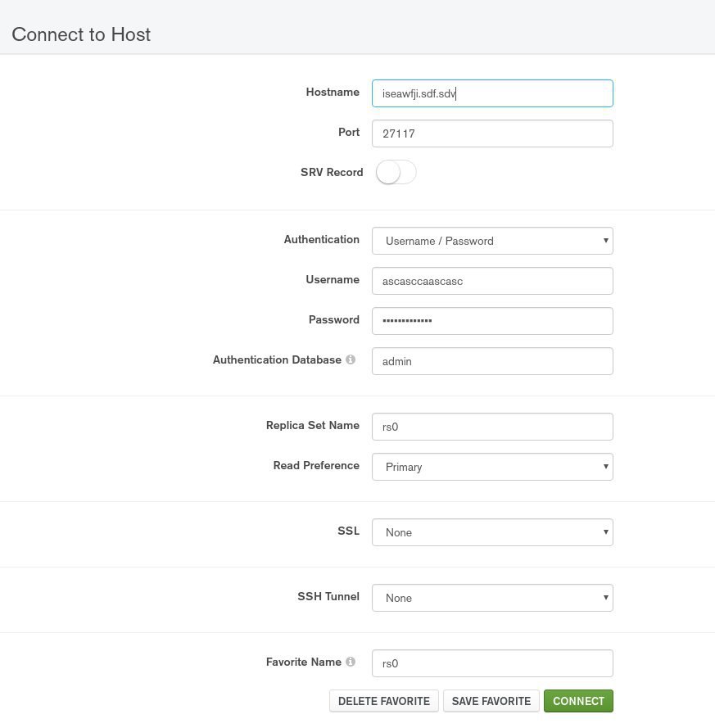
Task: Expand the Read Preference dropdown
Action: 492,467
